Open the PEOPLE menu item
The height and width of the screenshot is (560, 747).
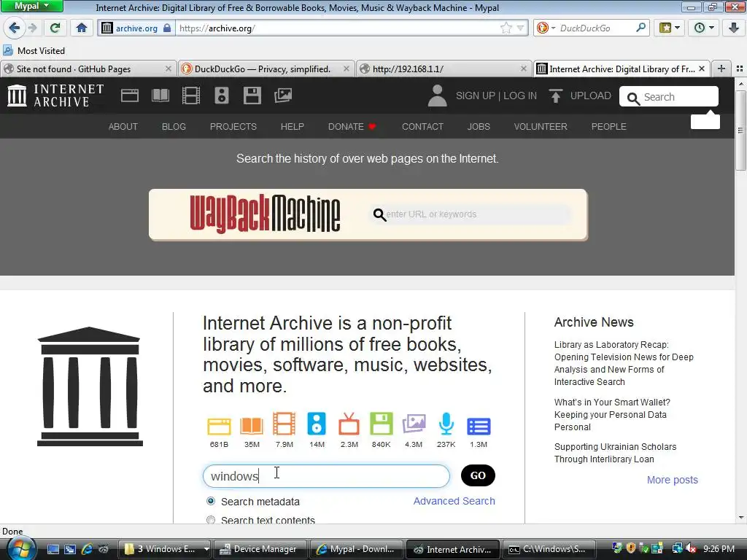click(x=609, y=127)
